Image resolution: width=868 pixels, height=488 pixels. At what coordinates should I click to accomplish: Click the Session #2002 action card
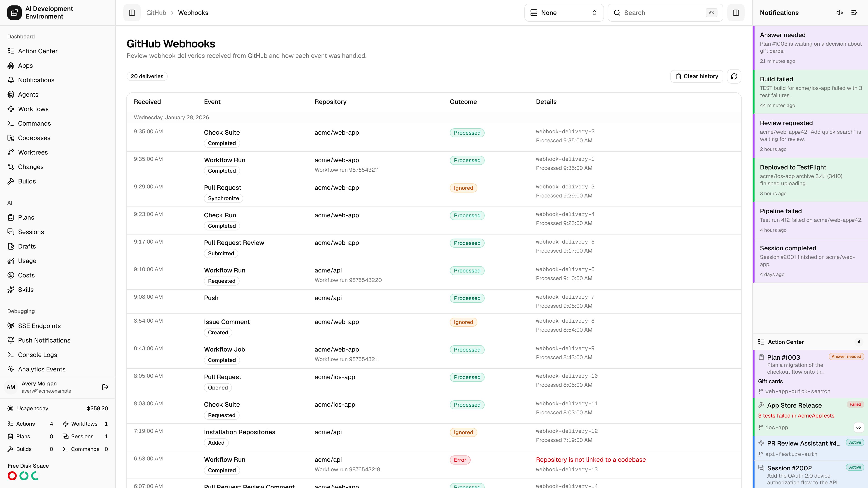pyautogui.click(x=810, y=475)
